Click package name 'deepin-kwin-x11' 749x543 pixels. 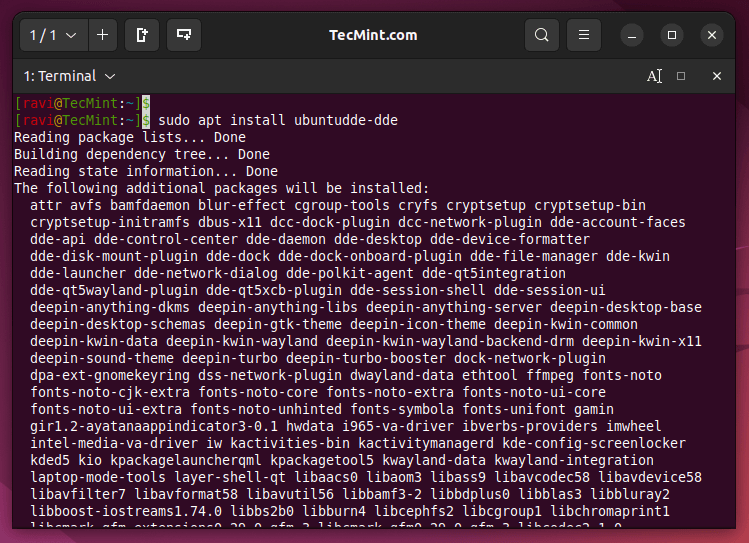(642, 341)
